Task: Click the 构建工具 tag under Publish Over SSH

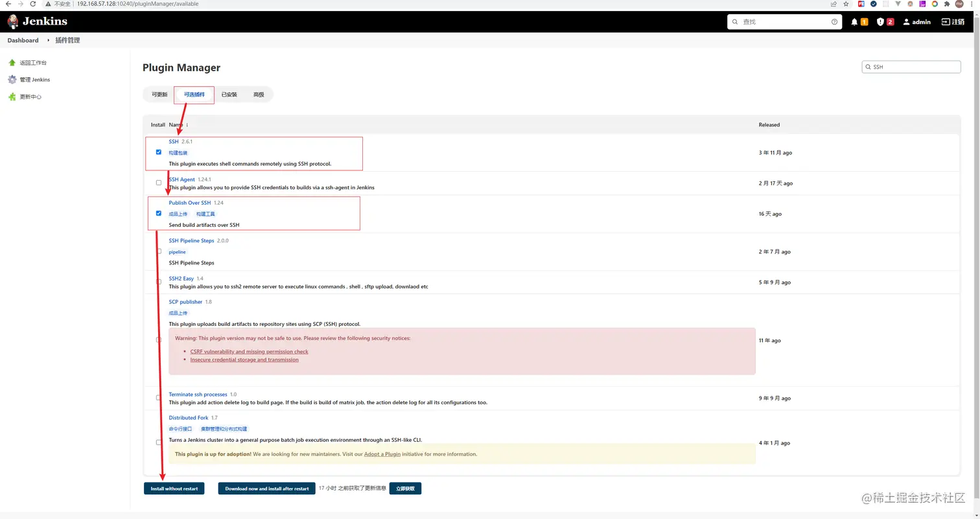Action: tap(205, 214)
